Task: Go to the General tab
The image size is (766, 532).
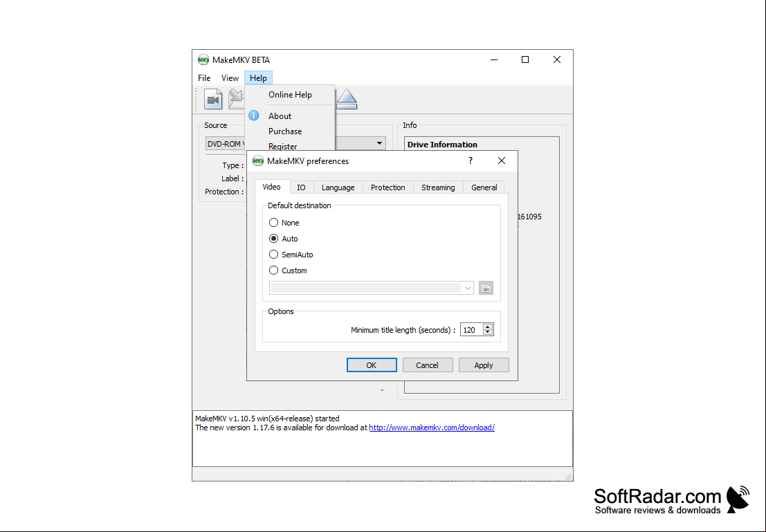Action: (x=484, y=187)
